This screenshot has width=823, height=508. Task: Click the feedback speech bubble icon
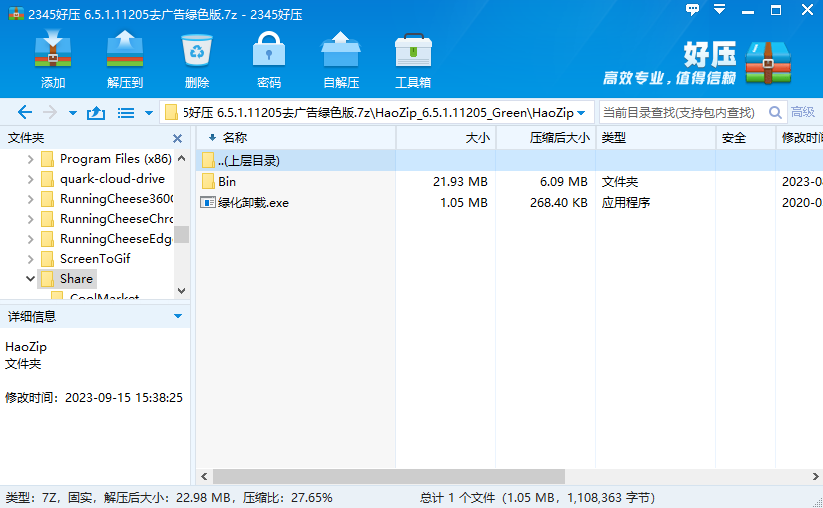point(692,10)
